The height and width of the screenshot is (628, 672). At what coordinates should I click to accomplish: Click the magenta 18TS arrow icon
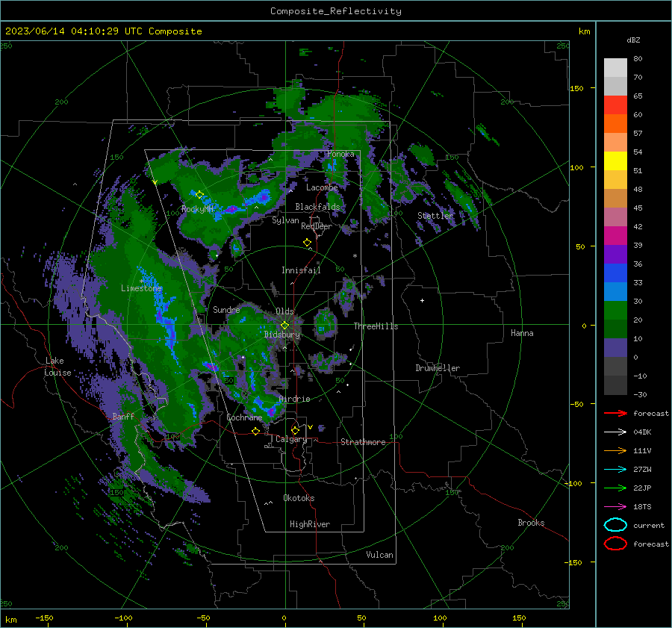pyautogui.click(x=615, y=507)
